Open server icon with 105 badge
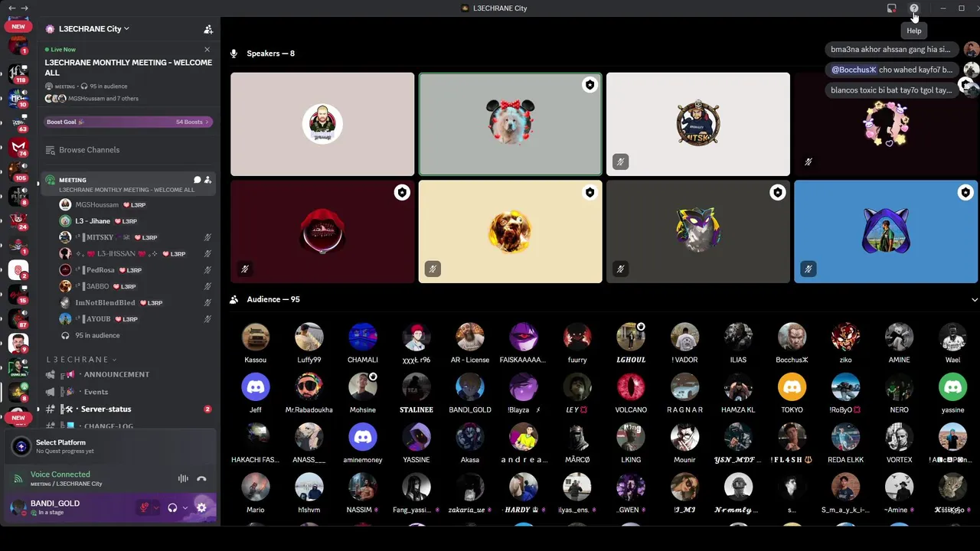The height and width of the screenshot is (551, 980). click(x=18, y=171)
